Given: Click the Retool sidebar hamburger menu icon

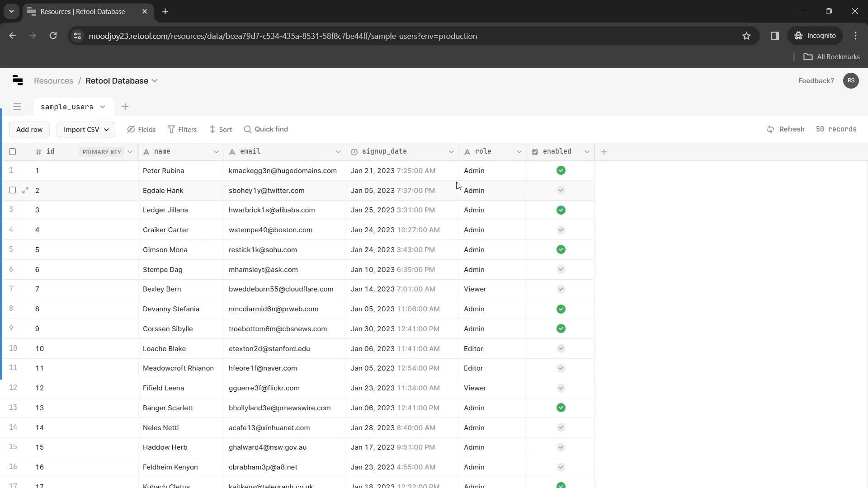Looking at the screenshot, I should tap(17, 106).
